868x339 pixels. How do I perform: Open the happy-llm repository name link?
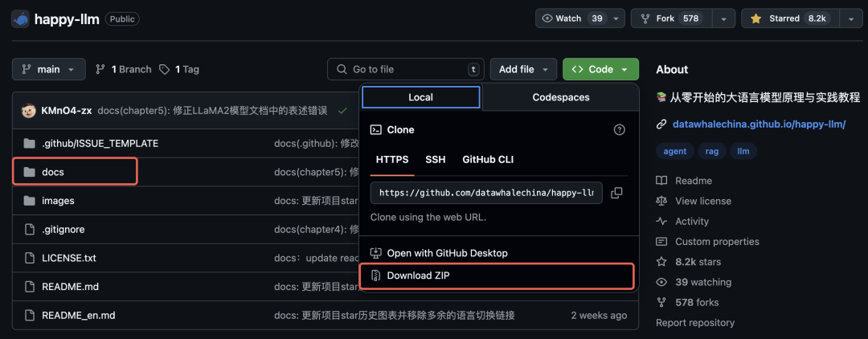pyautogui.click(x=67, y=19)
